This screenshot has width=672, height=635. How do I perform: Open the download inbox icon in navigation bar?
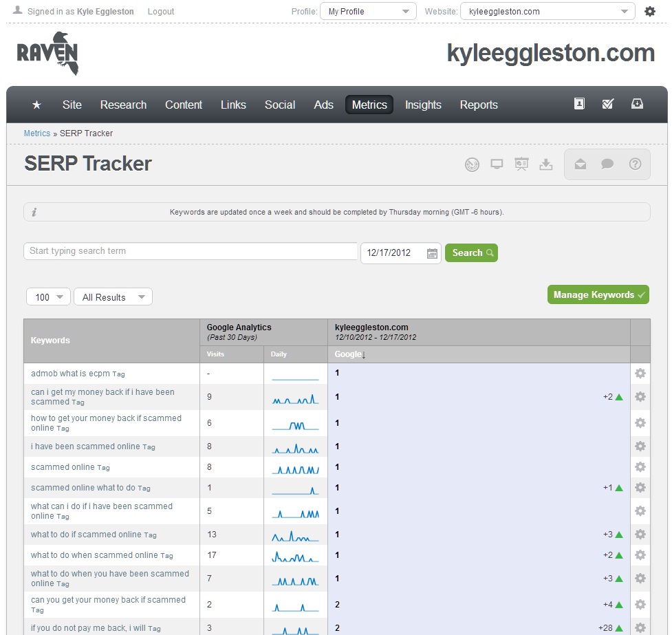[x=637, y=104]
